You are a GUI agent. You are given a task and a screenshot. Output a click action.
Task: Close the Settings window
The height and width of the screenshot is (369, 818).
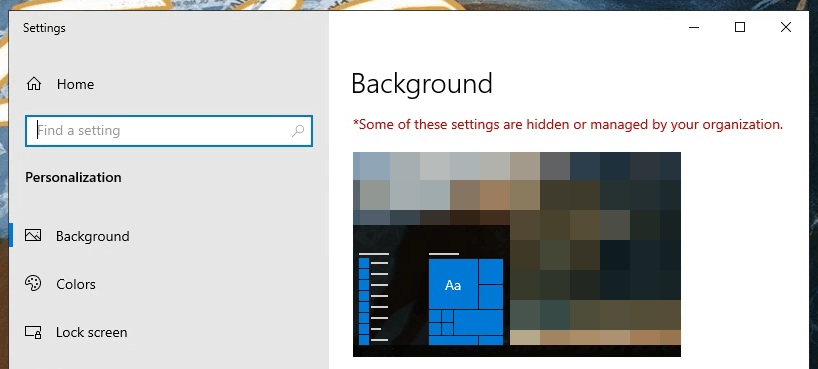pyautogui.click(x=786, y=27)
